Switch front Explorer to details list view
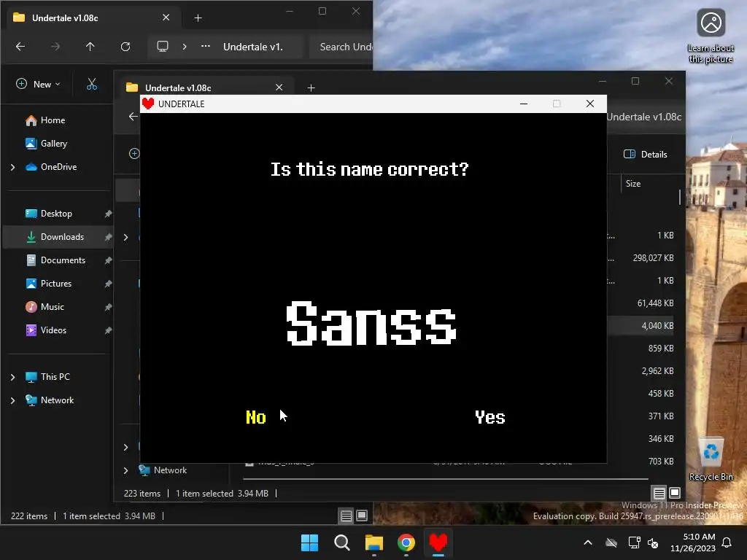The image size is (747, 560). coord(659,494)
